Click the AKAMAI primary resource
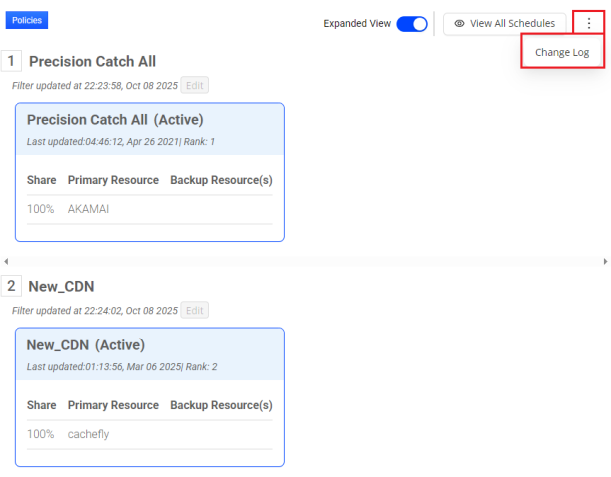 pos(87,210)
